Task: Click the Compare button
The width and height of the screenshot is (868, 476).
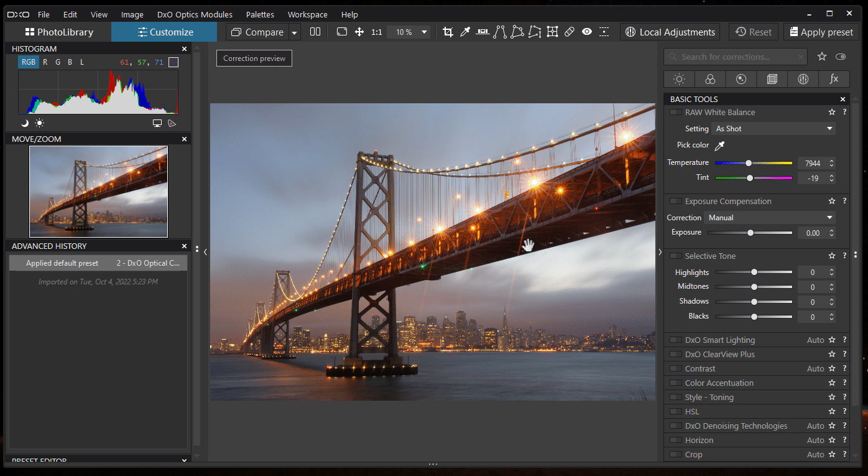Action: pos(257,32)
